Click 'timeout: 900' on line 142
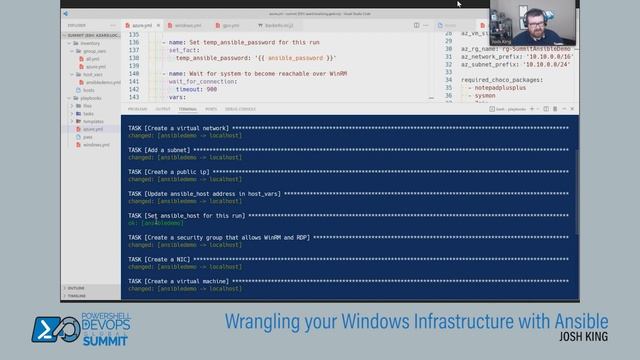This screenshot has height=360, width=640. [x=196, y=89]
